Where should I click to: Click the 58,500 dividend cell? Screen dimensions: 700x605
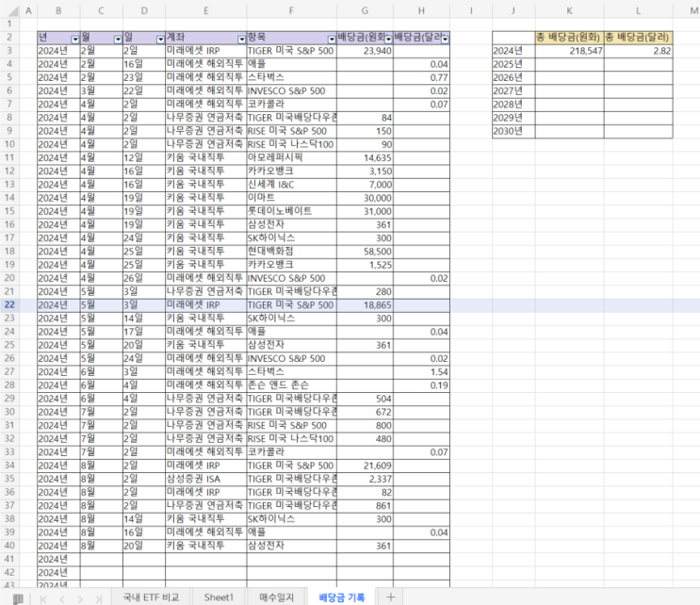[x=365, y=252]
